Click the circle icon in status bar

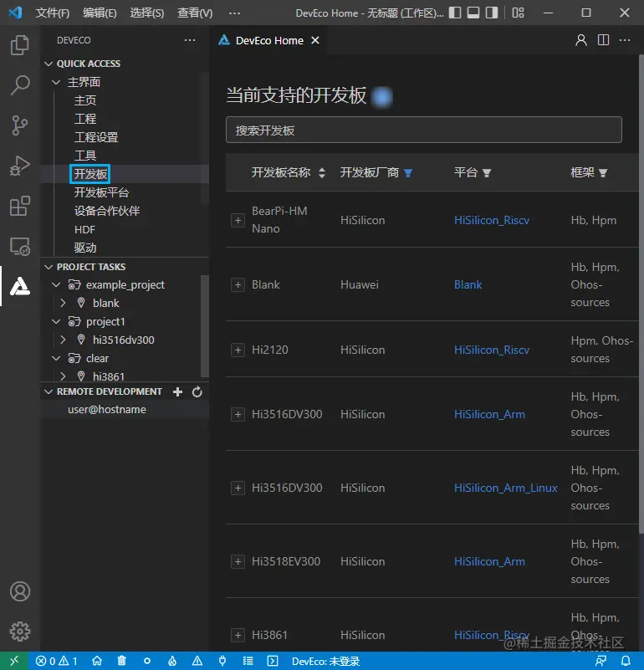click(147, 661)
